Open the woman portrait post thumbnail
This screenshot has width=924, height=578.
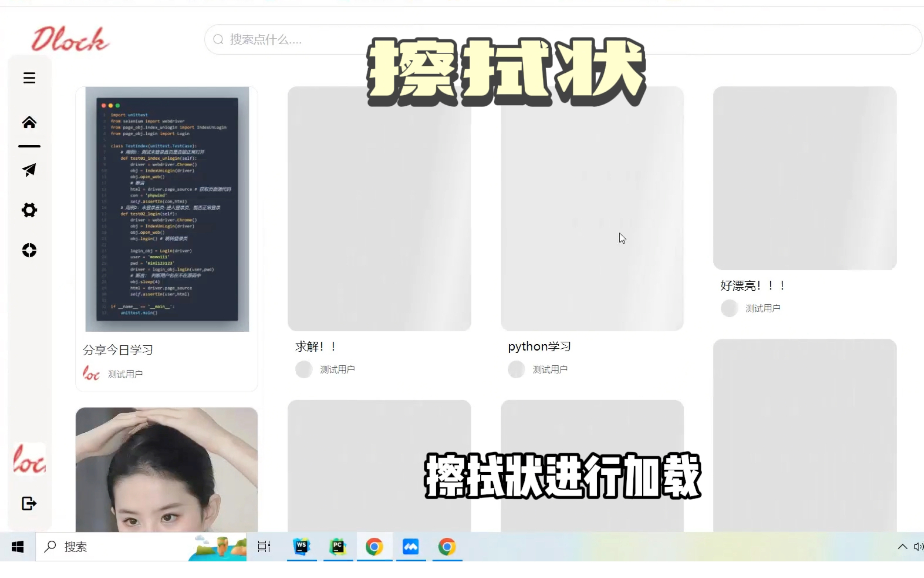tap(167, 469)
